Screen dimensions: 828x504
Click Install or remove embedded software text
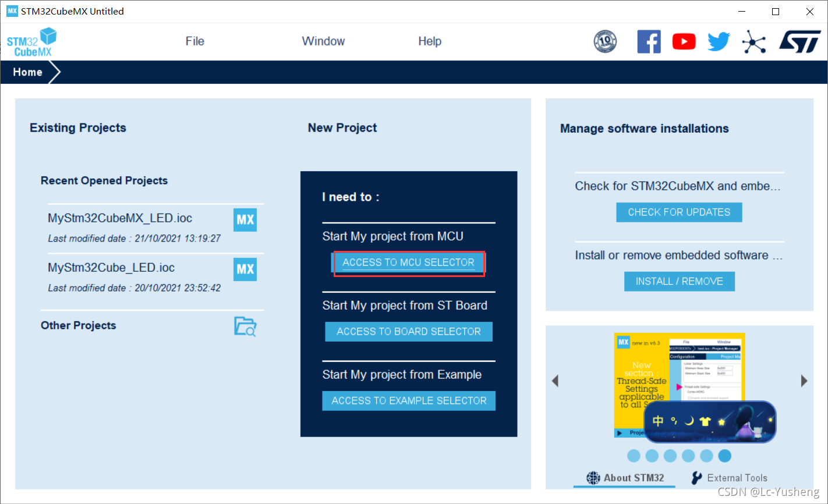click(679, 255)
